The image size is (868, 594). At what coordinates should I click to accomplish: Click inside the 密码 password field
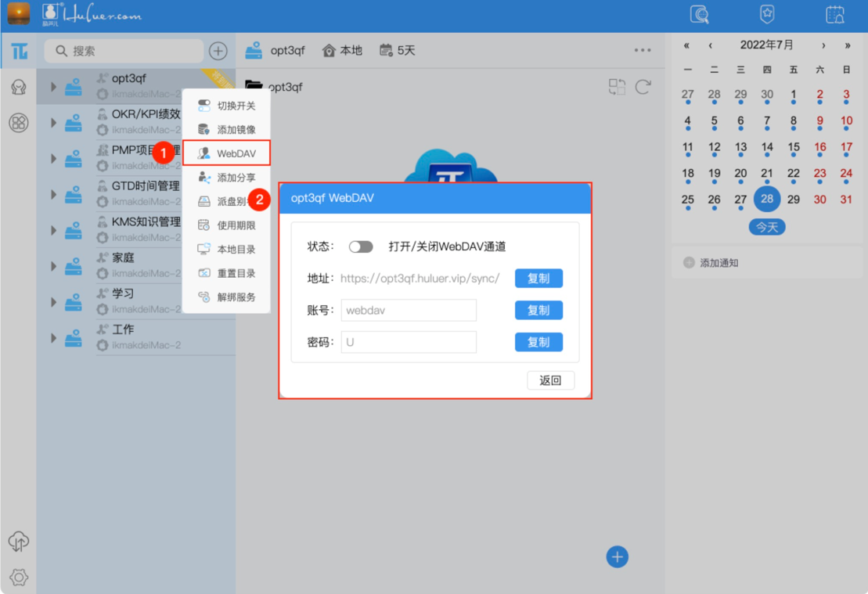click(407, 341)
